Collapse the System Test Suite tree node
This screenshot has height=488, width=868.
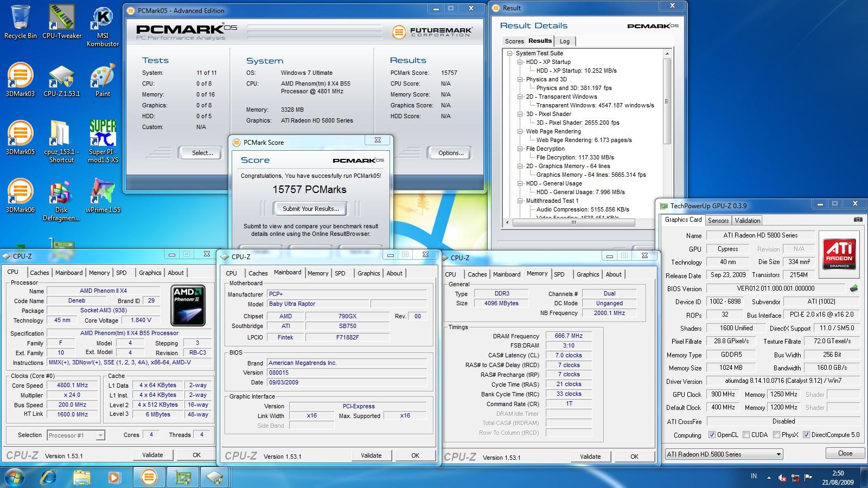point(509,53)
